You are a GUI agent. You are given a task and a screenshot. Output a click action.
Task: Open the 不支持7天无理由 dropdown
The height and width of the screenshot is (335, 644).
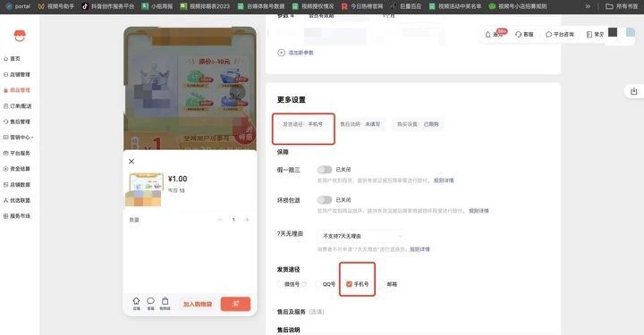point(362,236)
